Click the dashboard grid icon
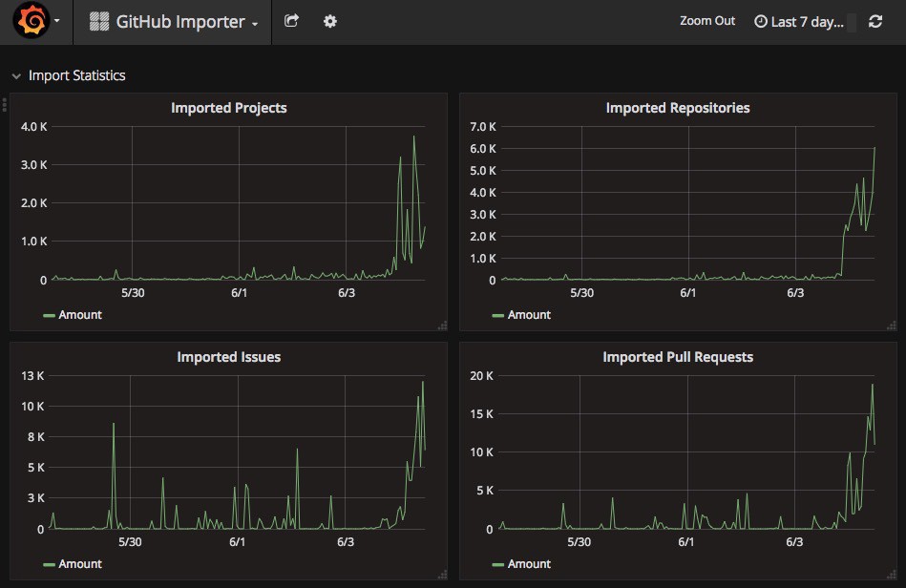Image resolution: width=906 pixels, height=588 pixels. click(x=99, y=21)
